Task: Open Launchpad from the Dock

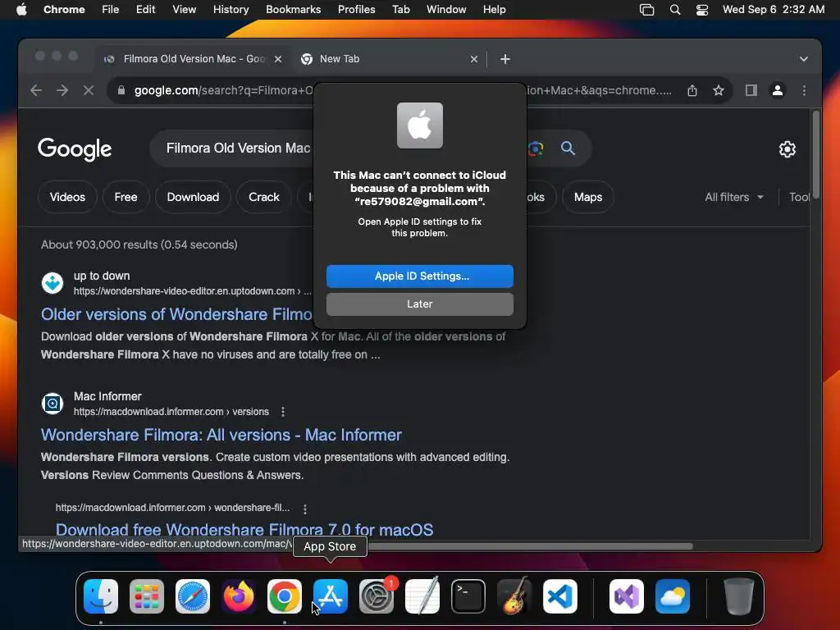Action: (147, 596)
